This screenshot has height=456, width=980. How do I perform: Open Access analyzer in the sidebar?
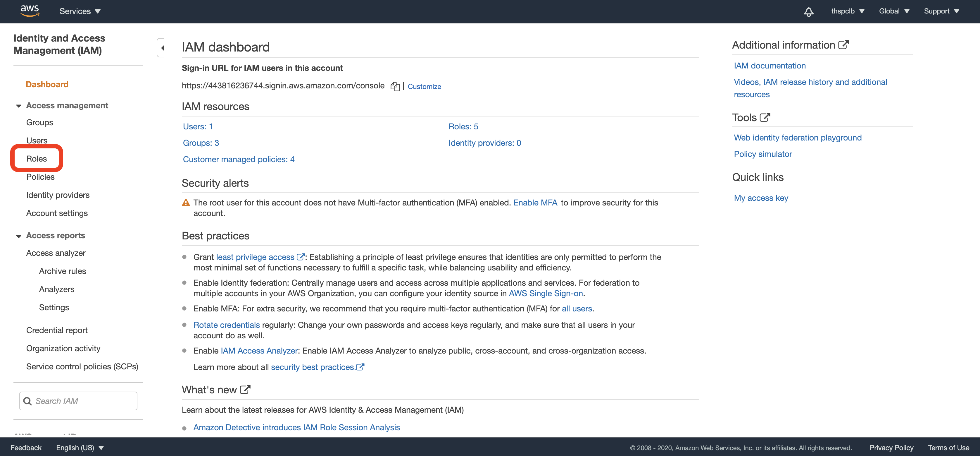pyautogui.click(x=56, y=253)
